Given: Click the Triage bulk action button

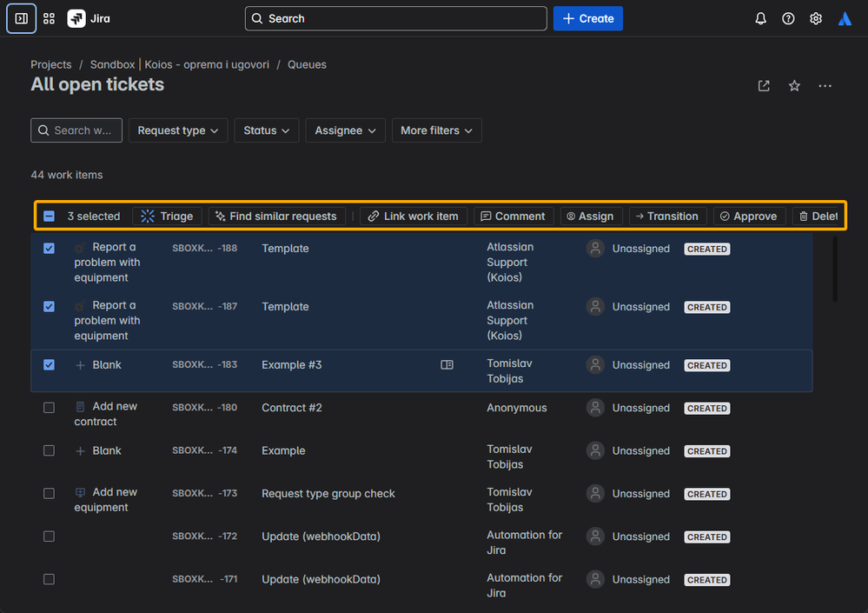Looking at the screenshot, I should [167, 216].
